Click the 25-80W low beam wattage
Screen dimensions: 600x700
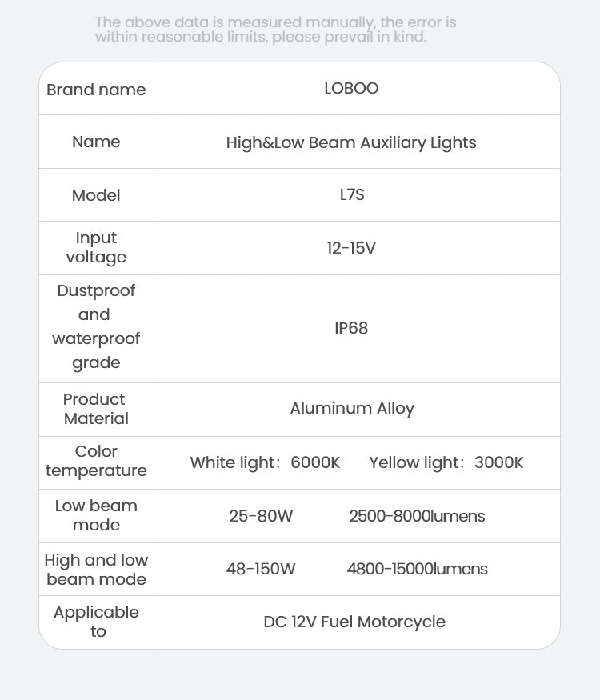click(x=261, y=516)
